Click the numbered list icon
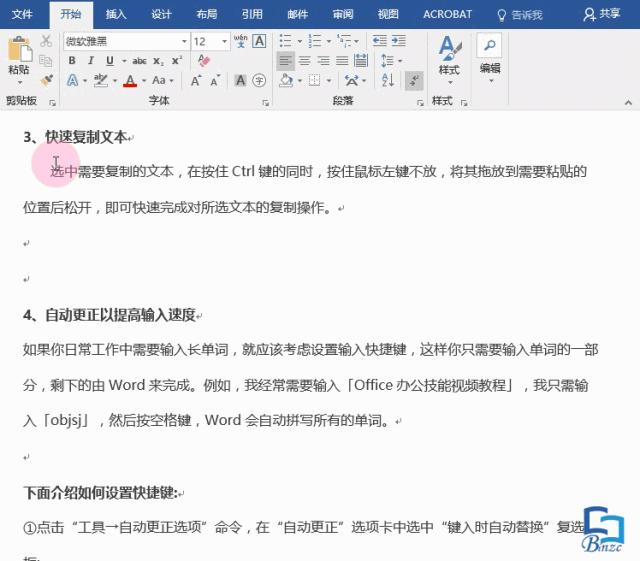This screenshot has height=561, width=640. click(x=315, y=41)
